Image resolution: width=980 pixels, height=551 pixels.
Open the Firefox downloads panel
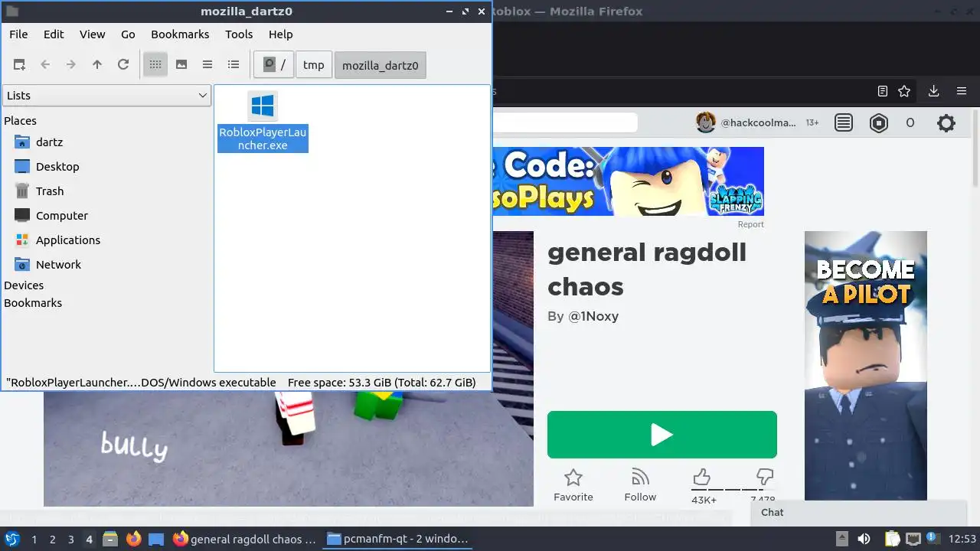pyautogui.click(x=933, y=91)
